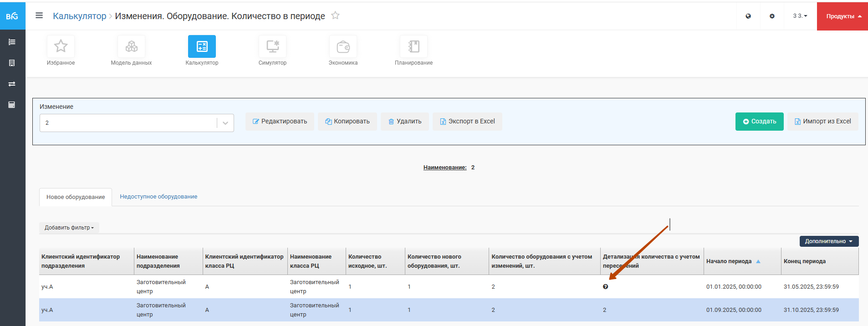Click the Копировать button
The height and width of the screenshot is (326, 868).
click(347, 122)
